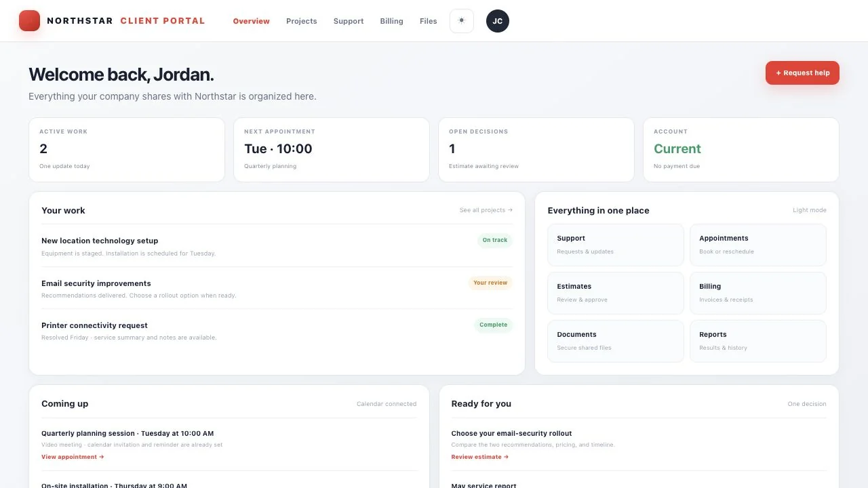Click the red Northstar logo icon
The image size is (868, 488).
click(x=29, y=21)
